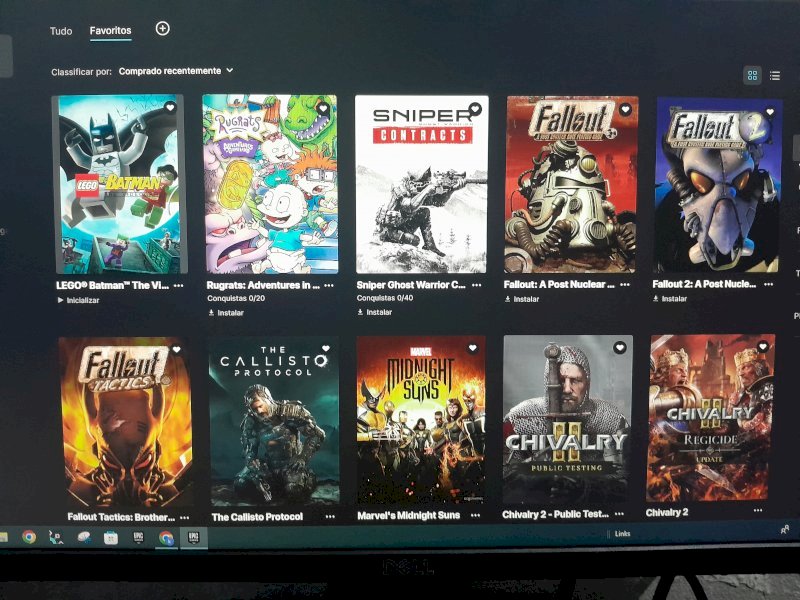Image resolution: width=800 pixels, height=600 pixels.
Task: Unfavorite LEGO Batman with heart icon
Action: pos(170,107)
